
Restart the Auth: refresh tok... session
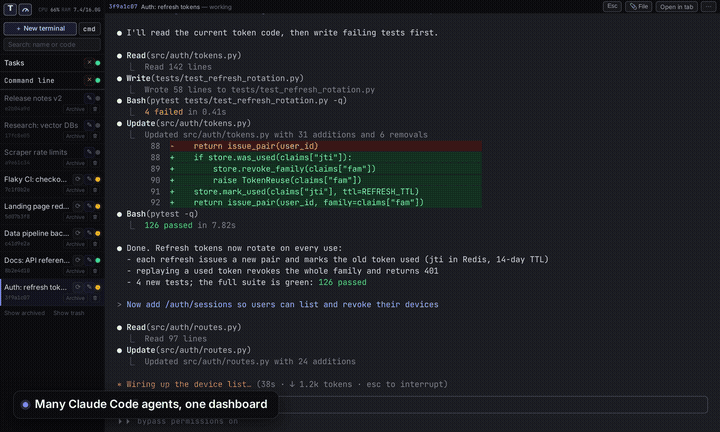click(x=78, y=287)
